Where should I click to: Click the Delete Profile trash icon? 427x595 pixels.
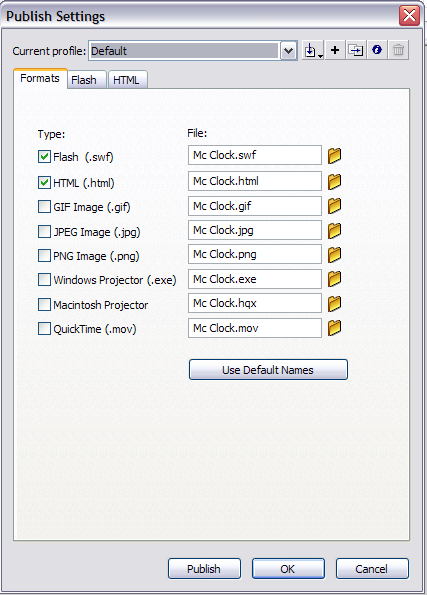[398, 50]
